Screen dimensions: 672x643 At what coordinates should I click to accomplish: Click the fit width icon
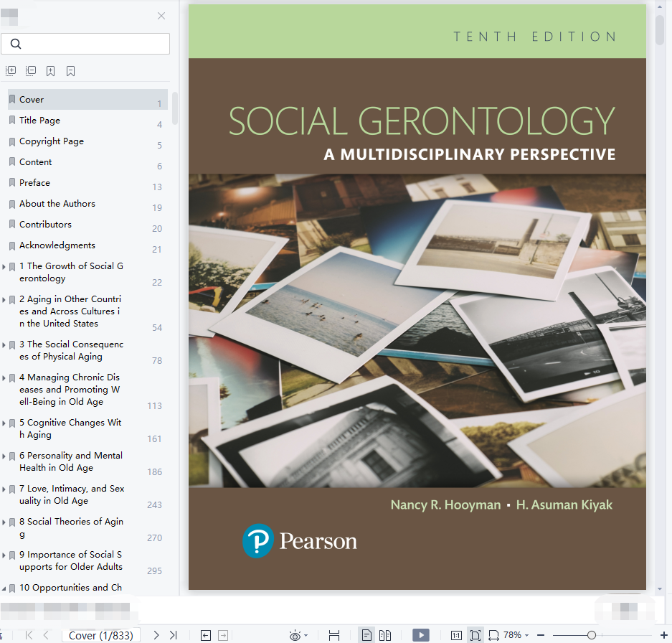(x=493, y=635)
